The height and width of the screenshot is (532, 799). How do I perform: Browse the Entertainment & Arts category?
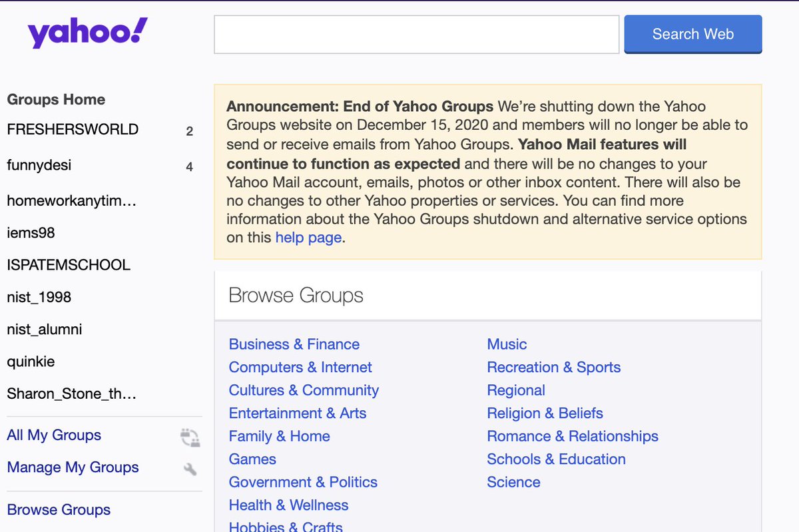298,413
